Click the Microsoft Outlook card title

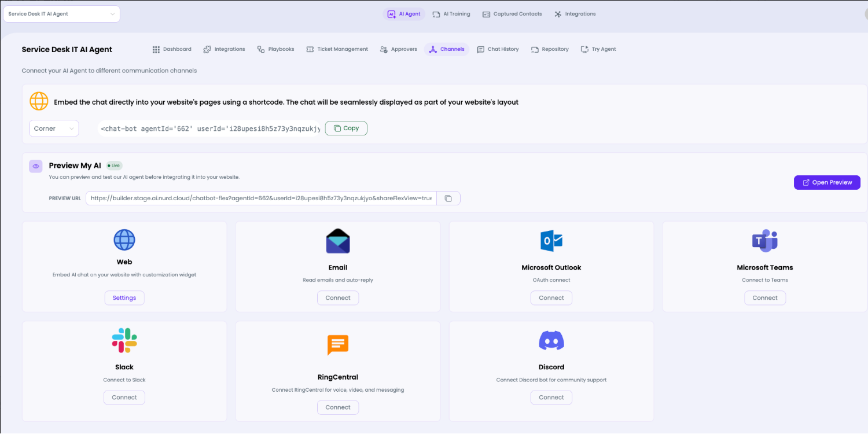click(551, 267)
